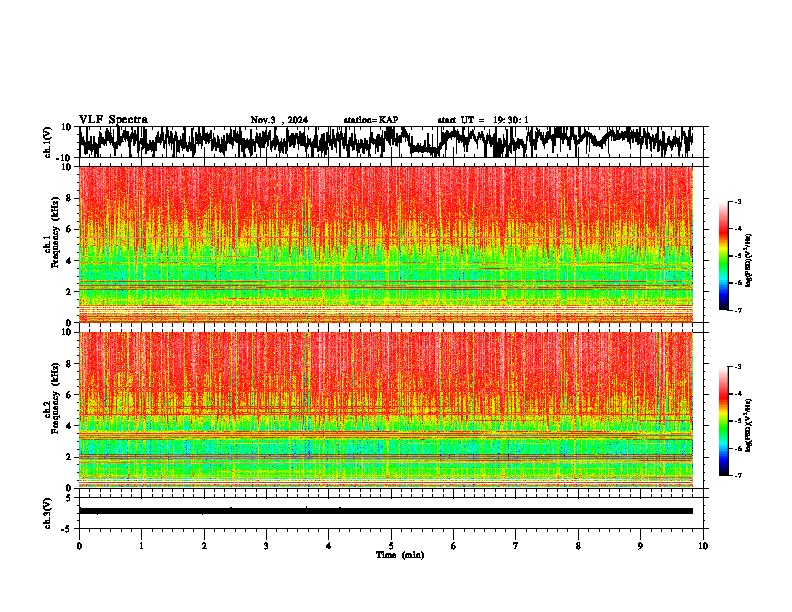Click the "1" minute tick on time axis
This screenshot has height=612, width=792.
(x=141, y=545)
